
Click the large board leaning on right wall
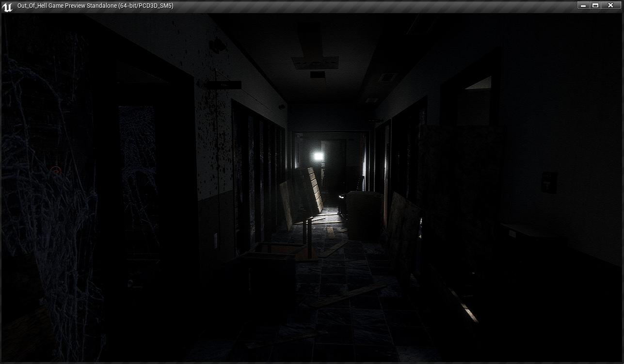coord(403,228)
